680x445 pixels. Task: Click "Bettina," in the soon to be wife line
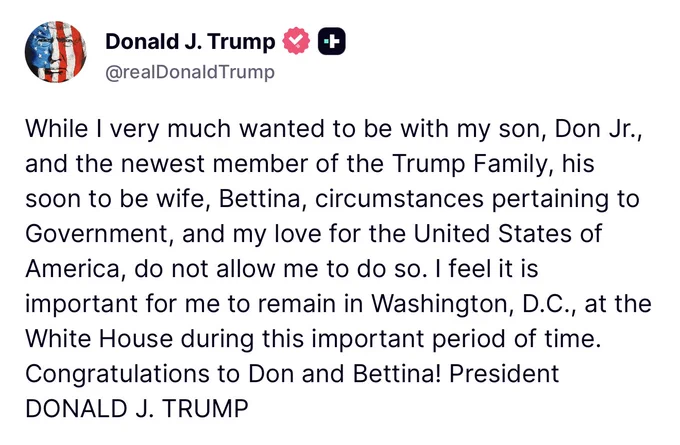coord(263,199)
